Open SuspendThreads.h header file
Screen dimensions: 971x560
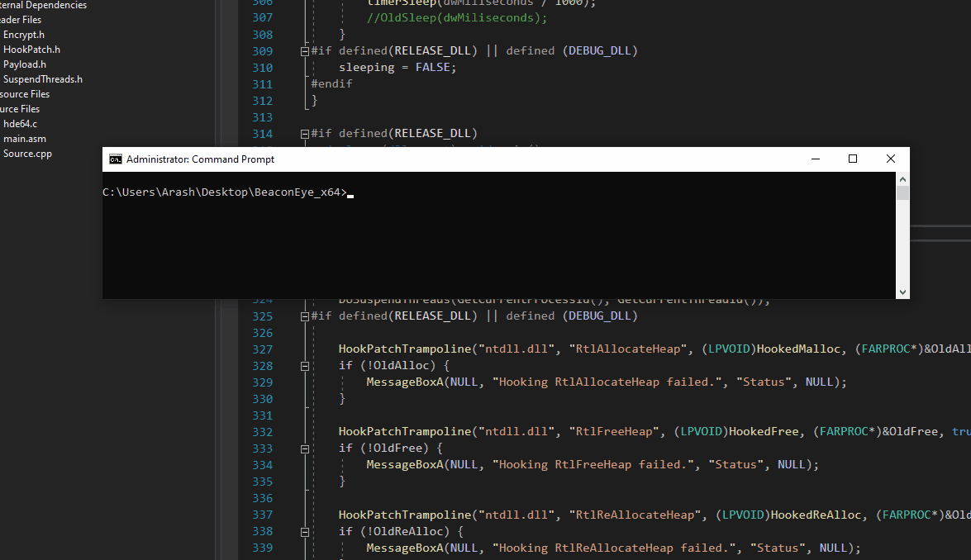click(x=43, y=79)
